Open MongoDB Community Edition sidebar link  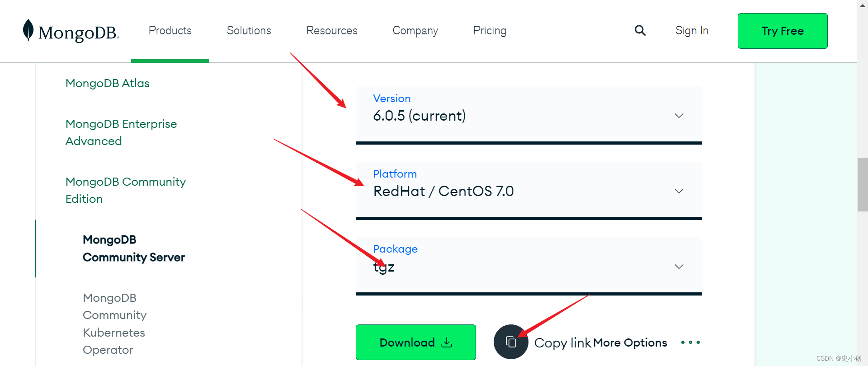point(126,190)
